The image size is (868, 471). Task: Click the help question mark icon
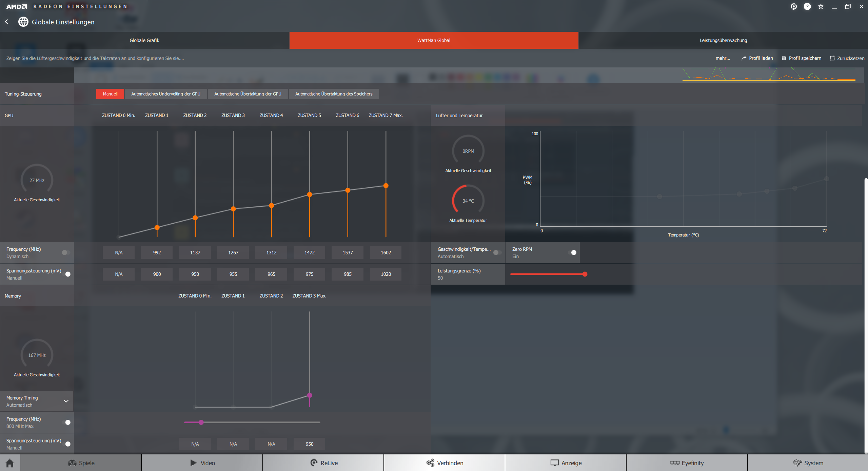tap(807, 6)
